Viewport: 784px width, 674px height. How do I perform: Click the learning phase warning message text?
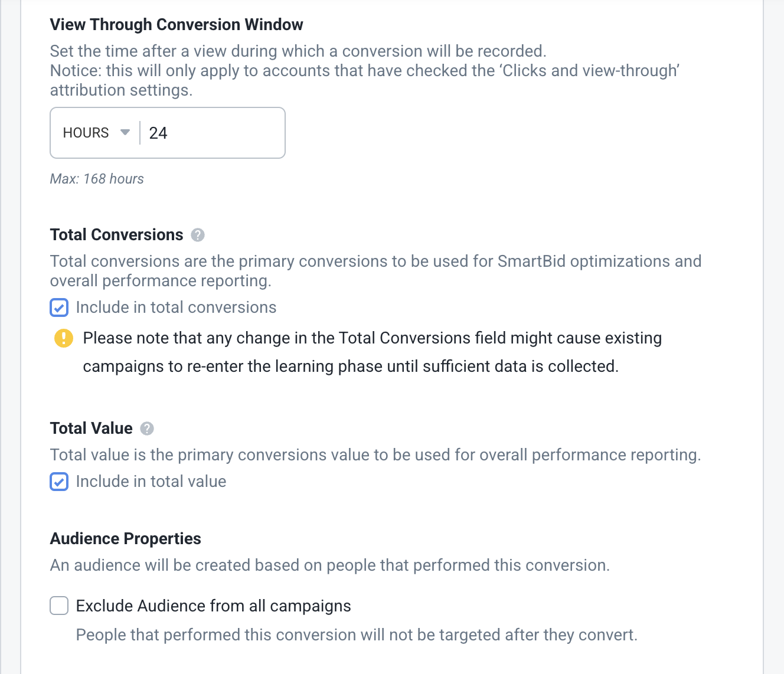pos(373,352)
